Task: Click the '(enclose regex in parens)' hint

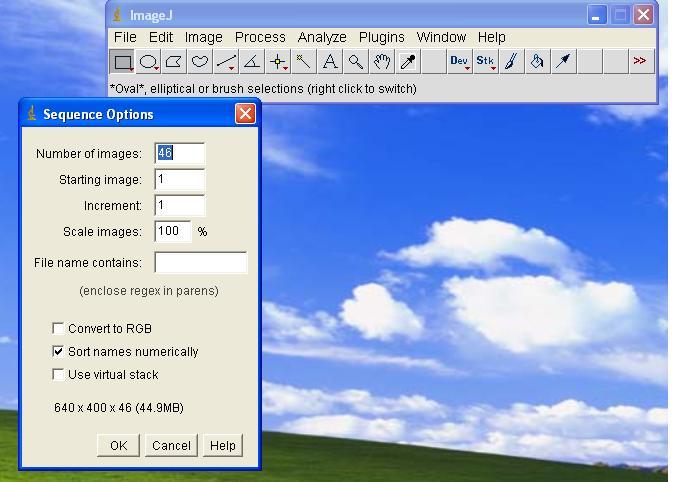Action: (x=149, y=291)
